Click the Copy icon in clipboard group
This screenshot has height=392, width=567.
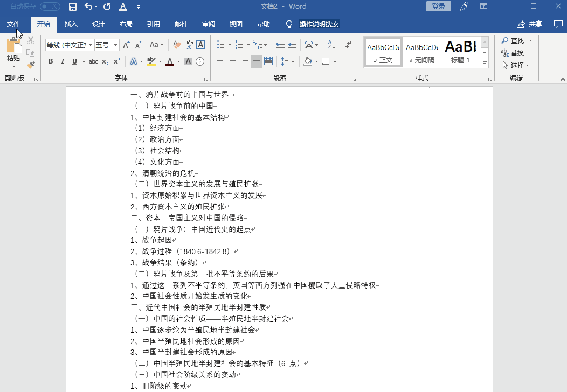point(31,53)
